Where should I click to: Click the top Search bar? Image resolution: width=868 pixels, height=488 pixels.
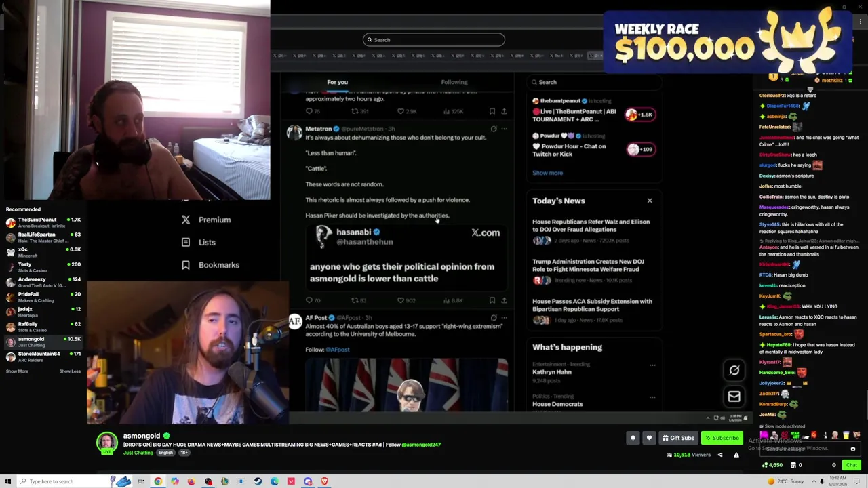(x=434, y=40)
